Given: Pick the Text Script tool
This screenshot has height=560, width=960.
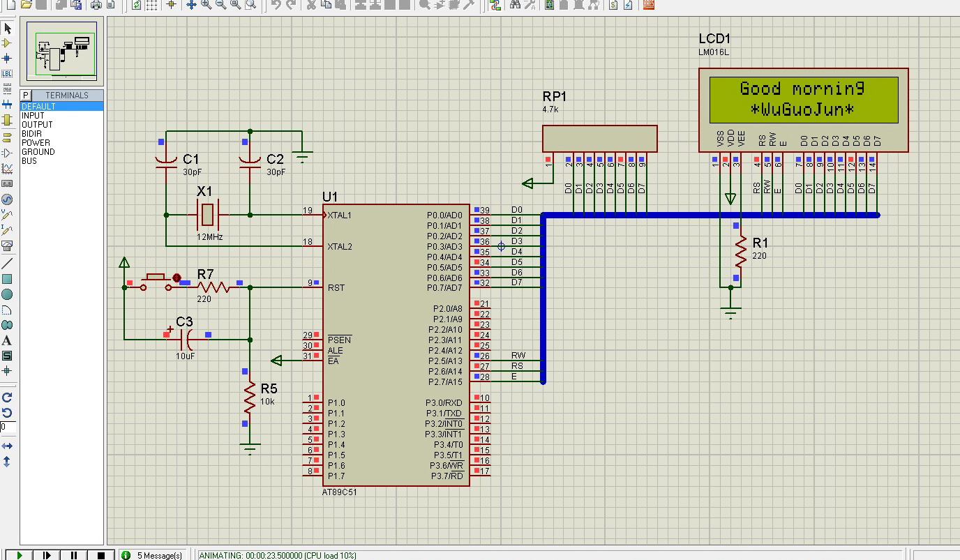Looking at the screenshot, I should click(x=8, y=89).
